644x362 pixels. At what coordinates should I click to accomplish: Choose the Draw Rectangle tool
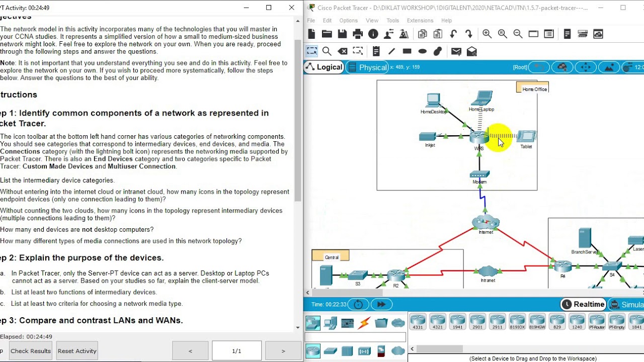[407, 51]
